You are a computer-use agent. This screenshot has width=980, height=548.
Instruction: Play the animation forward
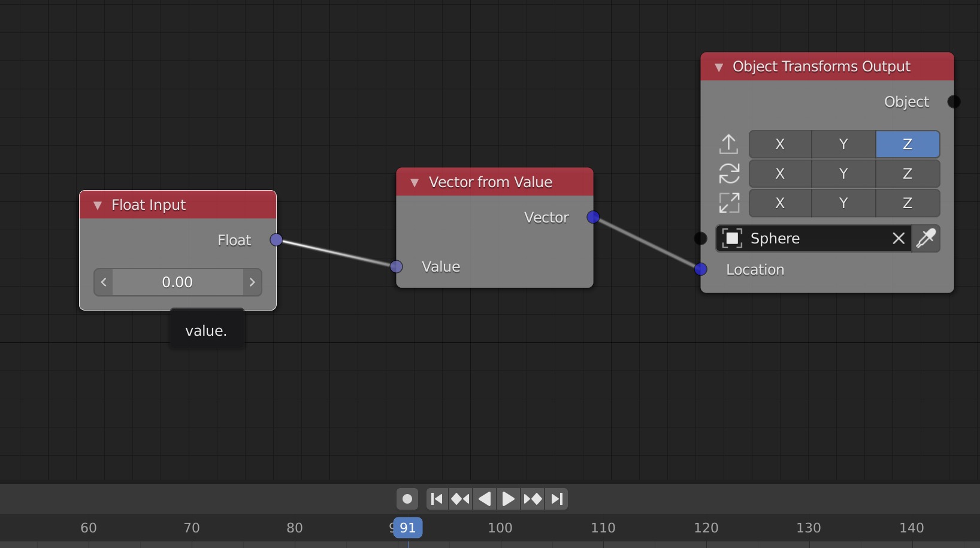pyautogui.click(x=508, y=499)
